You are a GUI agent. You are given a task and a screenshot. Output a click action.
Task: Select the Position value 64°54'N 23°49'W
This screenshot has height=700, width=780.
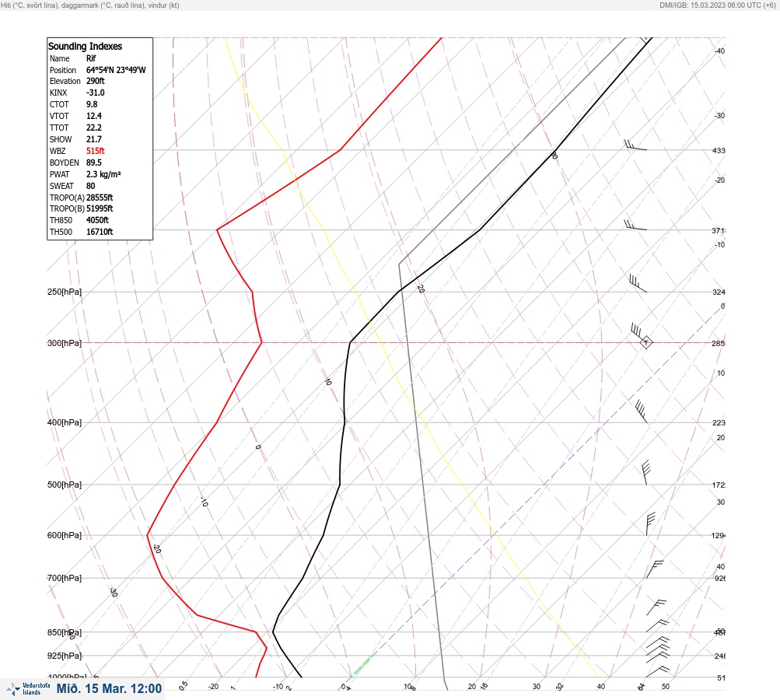click(116, 70)
